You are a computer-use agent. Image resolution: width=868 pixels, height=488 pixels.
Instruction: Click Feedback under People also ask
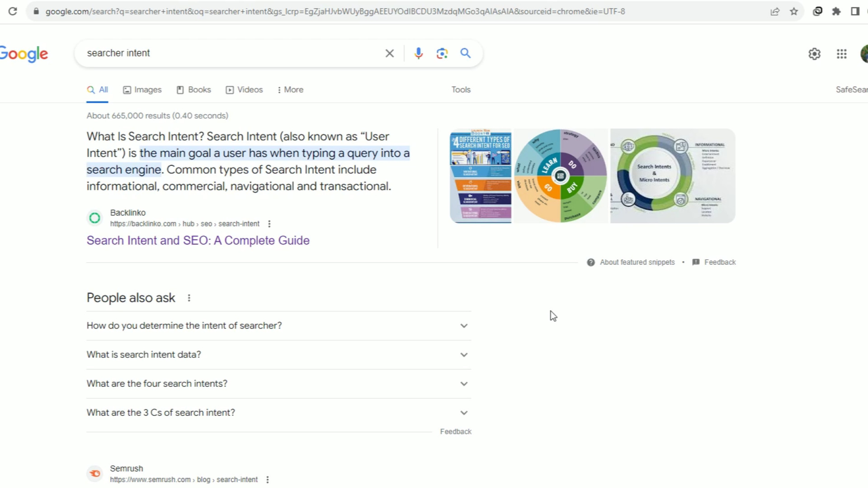click(456, 432)
